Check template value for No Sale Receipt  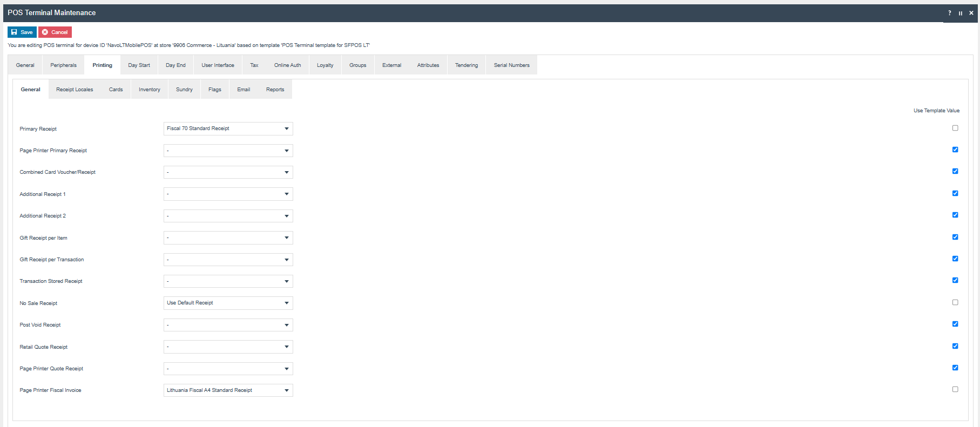[955, 302]
